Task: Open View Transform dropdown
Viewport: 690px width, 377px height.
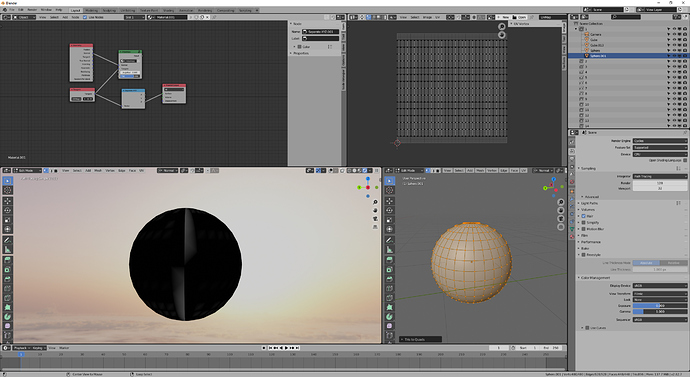Action: pyautogui.click(x=660, y=293)
